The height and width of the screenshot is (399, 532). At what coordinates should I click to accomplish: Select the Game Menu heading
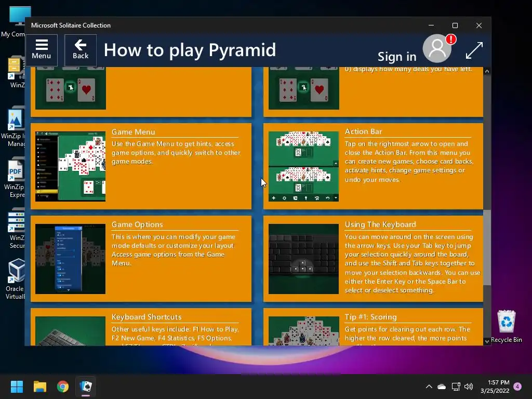pos(134,132)
